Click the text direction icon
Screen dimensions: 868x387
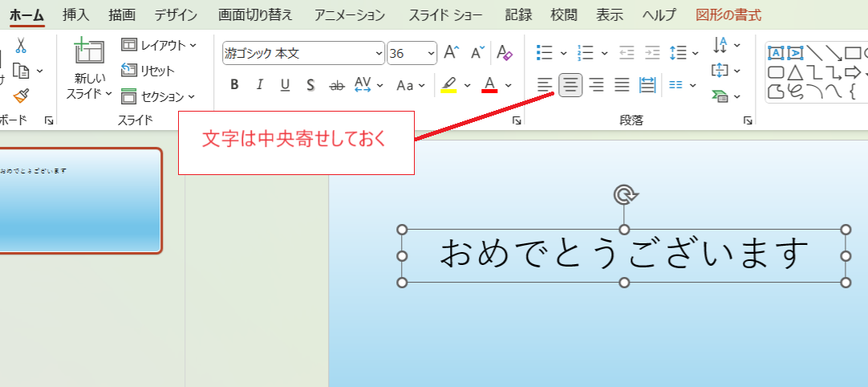click(x=720, y=44)
